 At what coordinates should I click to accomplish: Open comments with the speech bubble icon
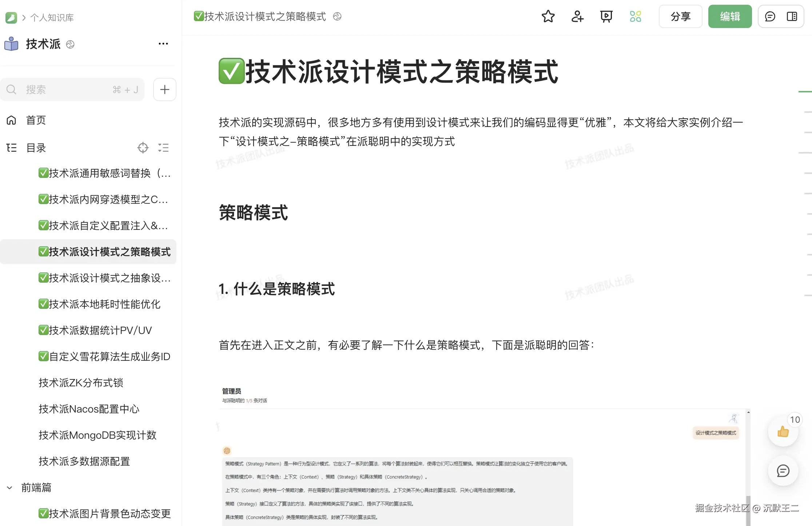(770, 16)
